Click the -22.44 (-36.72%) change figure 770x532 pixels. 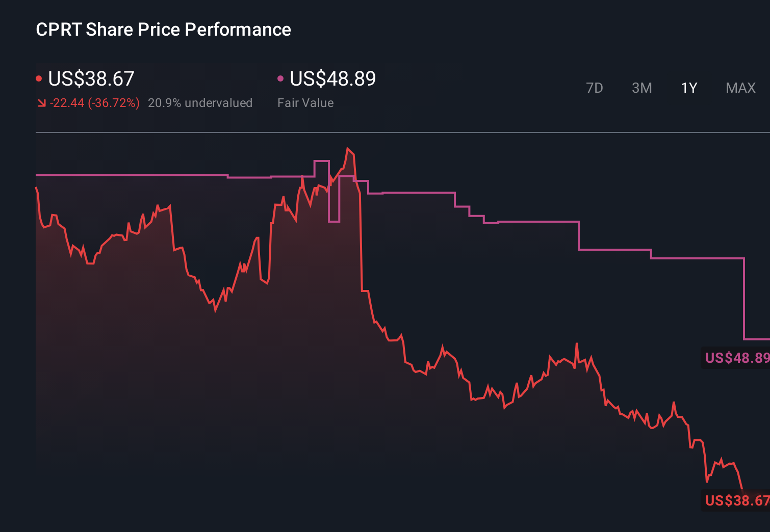[96, 102]
